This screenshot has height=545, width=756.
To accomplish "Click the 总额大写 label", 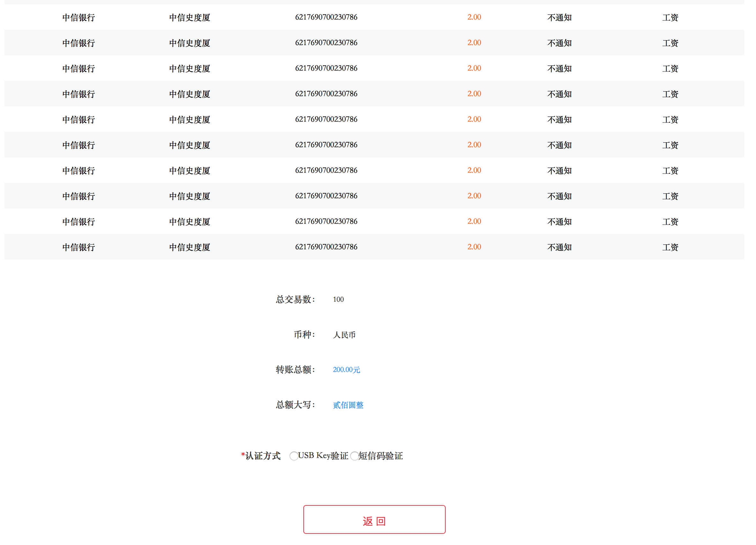I will tap(295, 405).
